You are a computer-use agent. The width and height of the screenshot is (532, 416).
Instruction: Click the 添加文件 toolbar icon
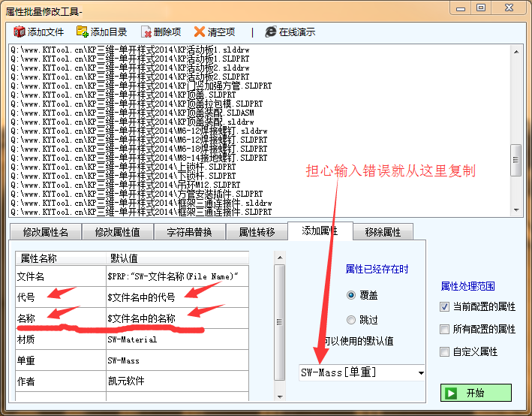tap(20, 32)
